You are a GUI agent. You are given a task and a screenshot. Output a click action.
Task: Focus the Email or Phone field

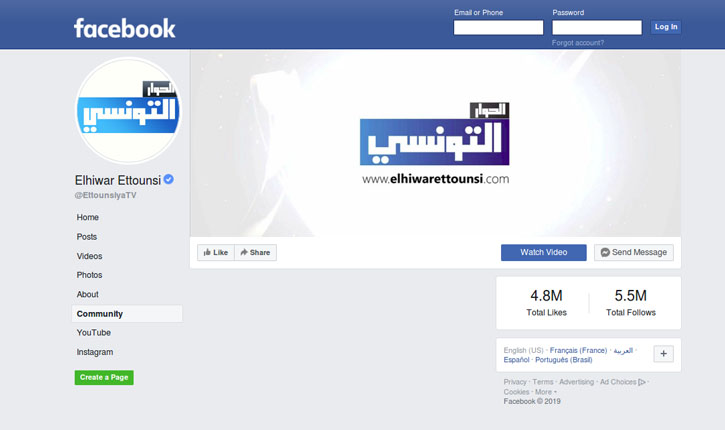(x=498, y=27)
